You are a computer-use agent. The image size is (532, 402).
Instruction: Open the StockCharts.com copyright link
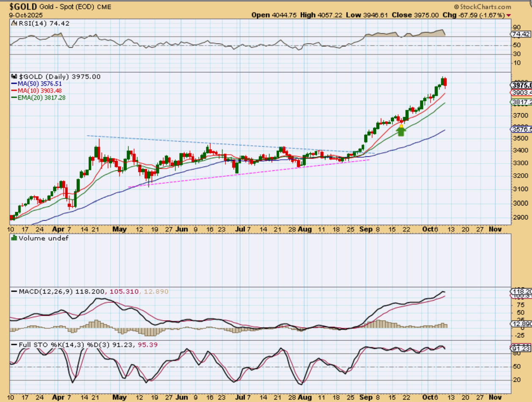[482, 7]
